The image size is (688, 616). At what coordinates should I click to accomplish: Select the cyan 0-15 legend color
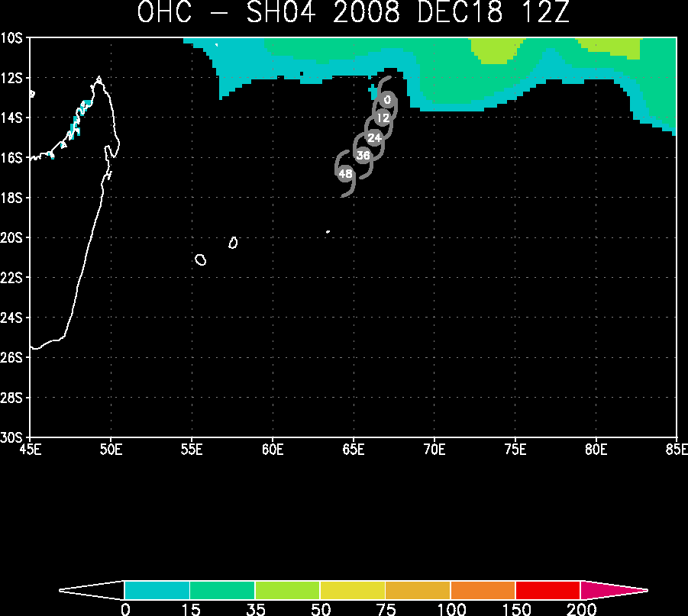coord(157,590)
